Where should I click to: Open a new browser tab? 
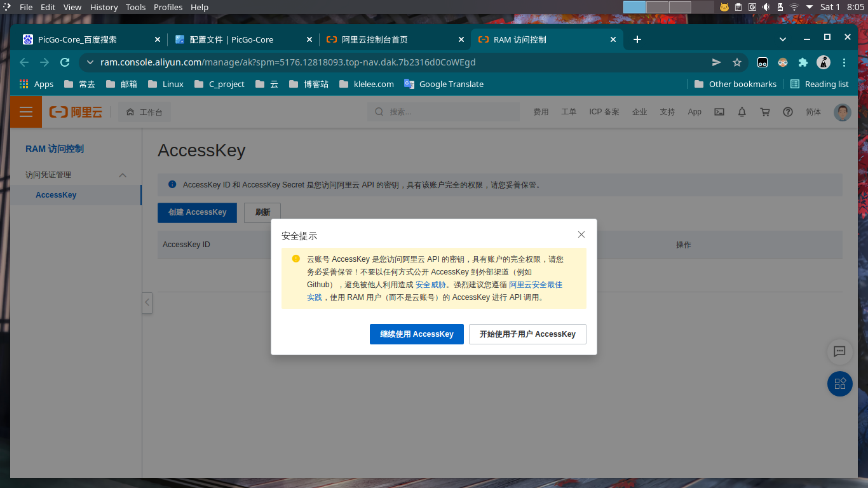click(637, 39)
